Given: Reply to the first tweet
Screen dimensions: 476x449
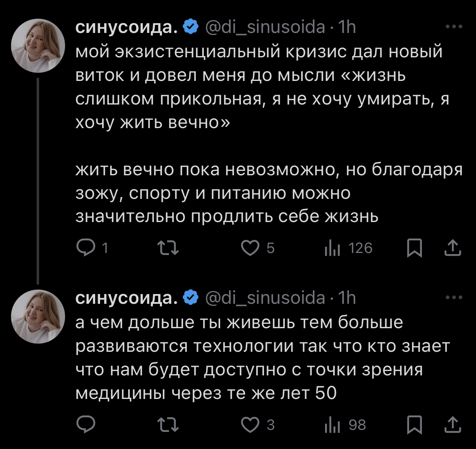Looking at the screenshot, I should pyautogui.click(x=86, y=248).
